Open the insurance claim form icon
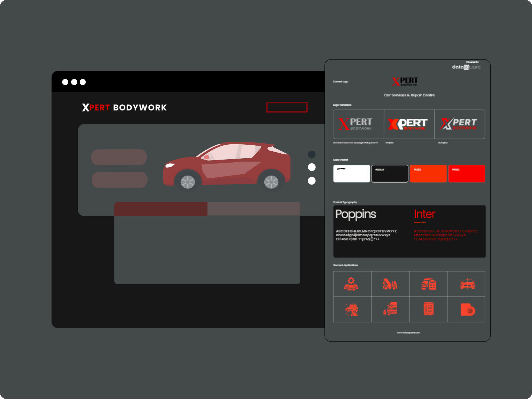 point(429,309)
